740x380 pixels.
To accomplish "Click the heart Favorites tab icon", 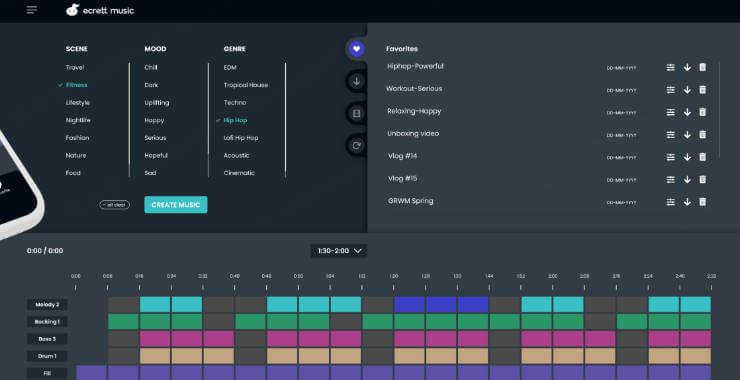I will pyautogui.click(x=356, y=49).
